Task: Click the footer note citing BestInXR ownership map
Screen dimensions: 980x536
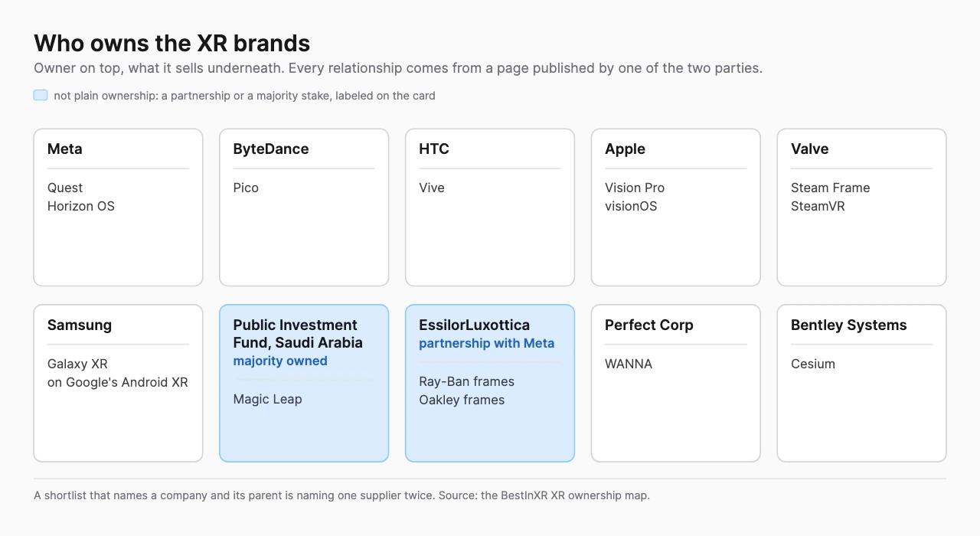Action: coord(342,495)
